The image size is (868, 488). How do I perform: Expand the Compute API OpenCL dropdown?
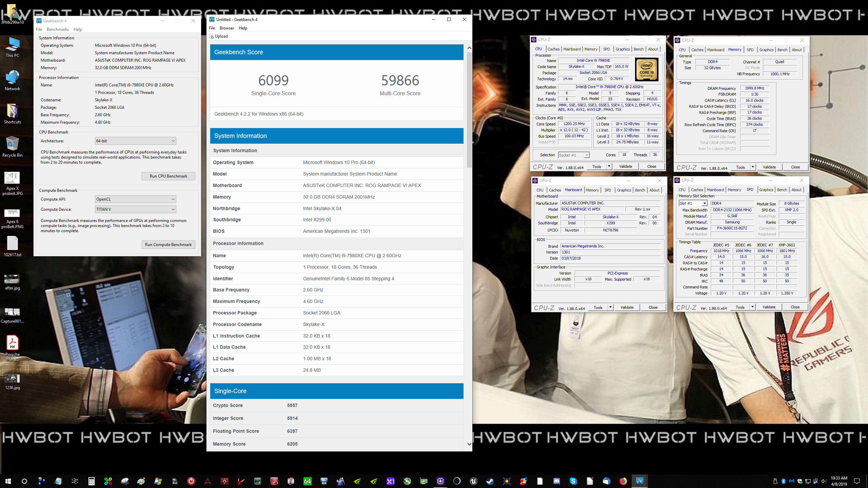click(135, 199)
